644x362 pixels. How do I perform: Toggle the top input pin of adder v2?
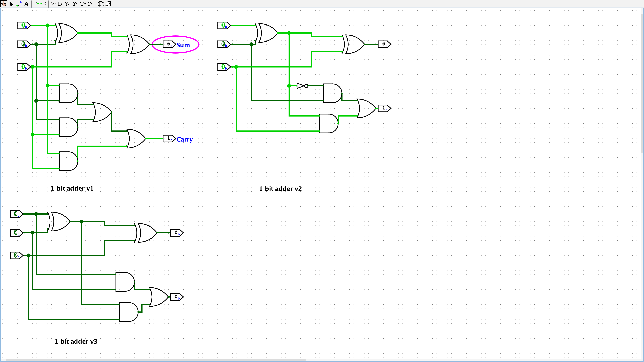pos(224,25)
